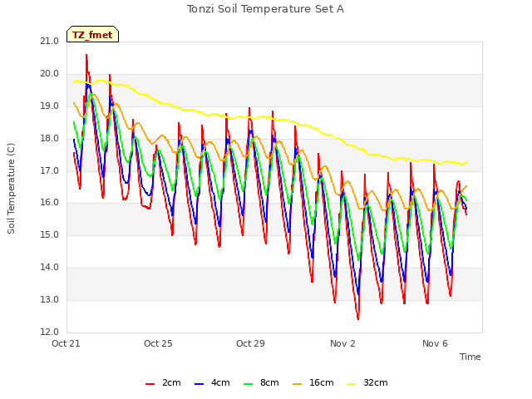Click the Nov 2 tick label

coord(342,343)
